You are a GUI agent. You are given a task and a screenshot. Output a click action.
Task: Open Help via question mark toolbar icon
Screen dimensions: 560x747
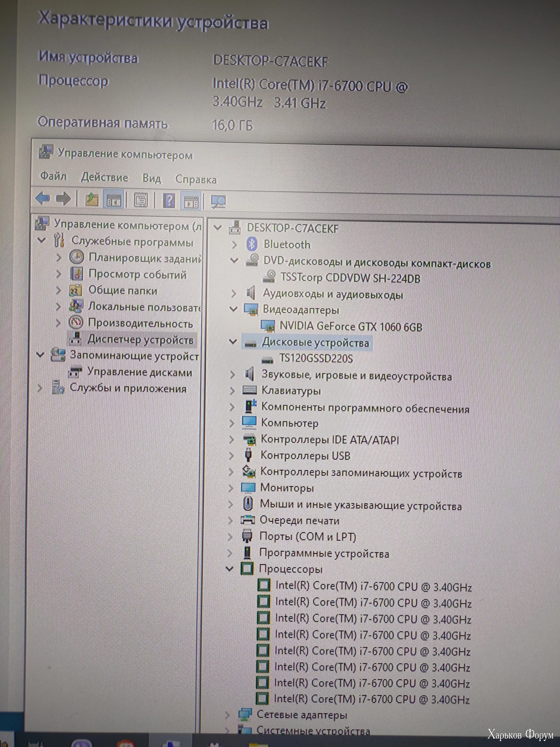(169, 201)
